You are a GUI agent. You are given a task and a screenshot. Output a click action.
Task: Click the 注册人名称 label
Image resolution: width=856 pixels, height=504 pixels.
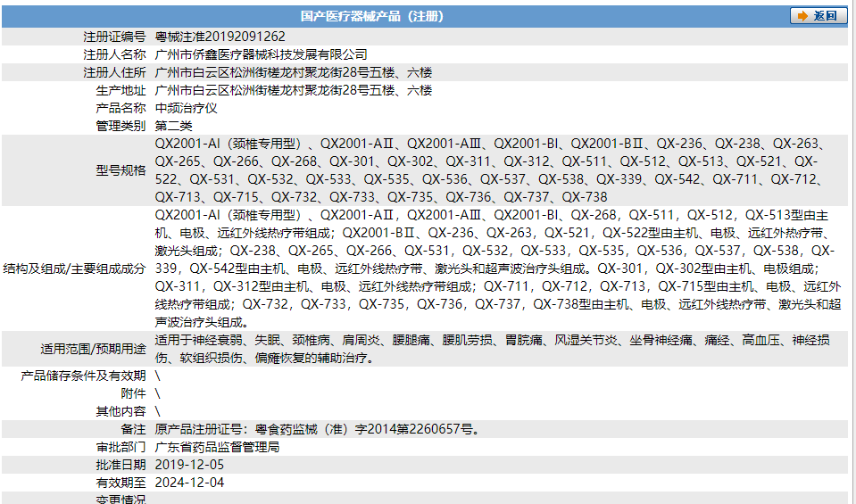[114, 54]
